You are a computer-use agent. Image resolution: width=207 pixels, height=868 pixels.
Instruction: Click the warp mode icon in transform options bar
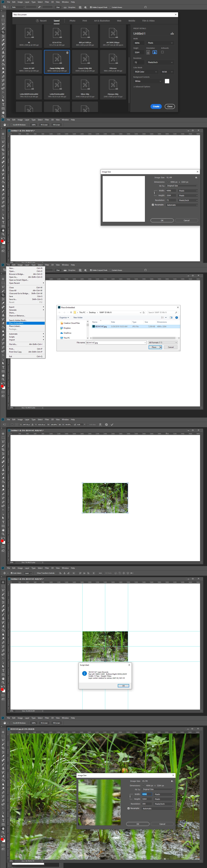(100, 424)
